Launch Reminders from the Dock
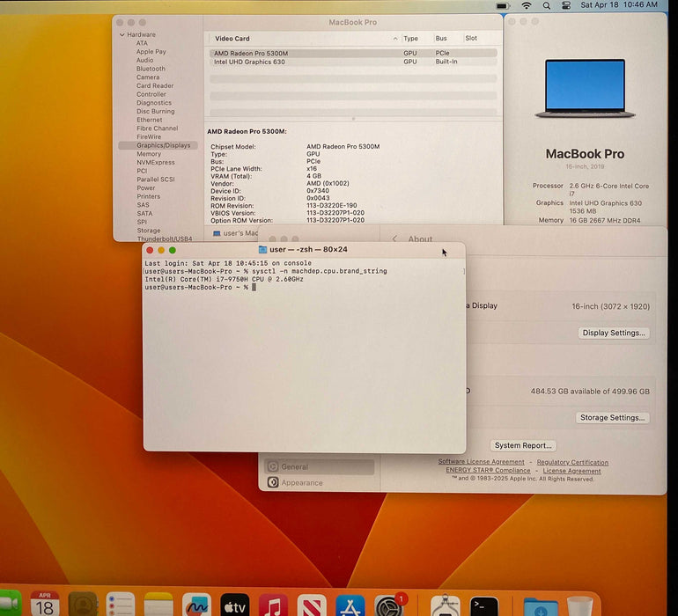Image resolution: width=678 pixels, height=616 pixels. click(121, 605)
